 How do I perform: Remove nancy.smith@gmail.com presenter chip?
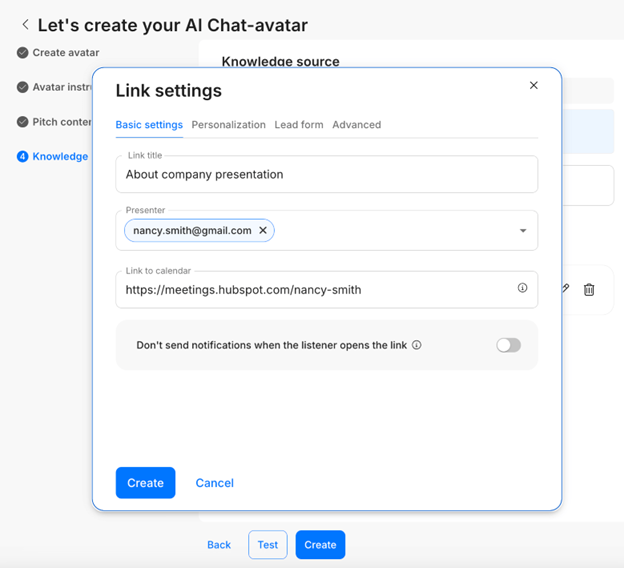263,230
